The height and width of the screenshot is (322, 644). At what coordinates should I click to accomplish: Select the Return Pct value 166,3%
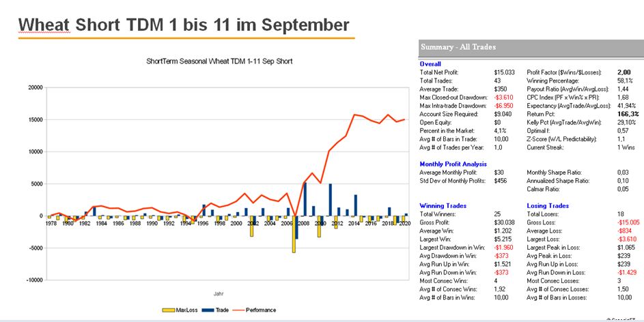pyautogui.click(x=626, y=114)
